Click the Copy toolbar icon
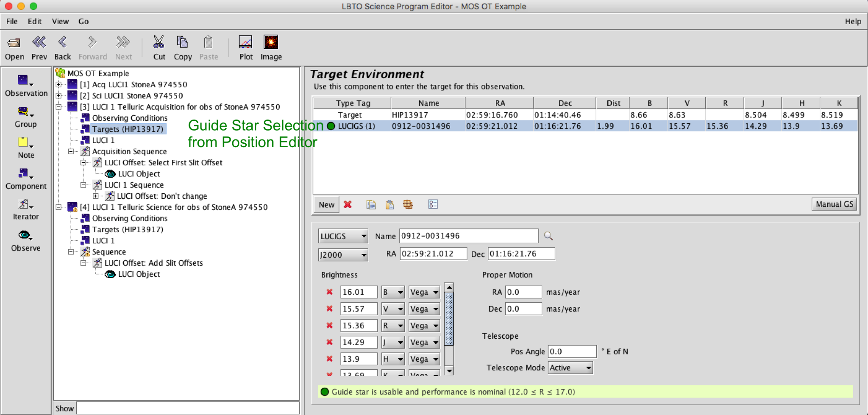The height and width of the screenshot is (415, 868). tap(182, 42)
